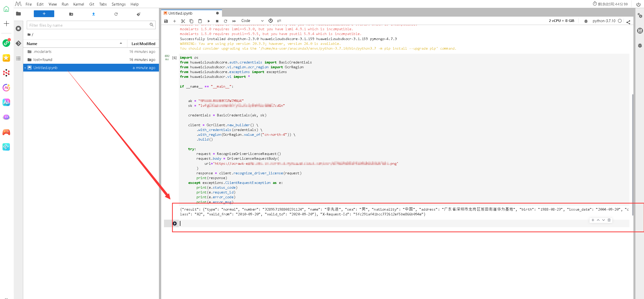The image size is (644, 299).
Task: Select the Untitled.ipynb notebook tab
Action: 180,13
